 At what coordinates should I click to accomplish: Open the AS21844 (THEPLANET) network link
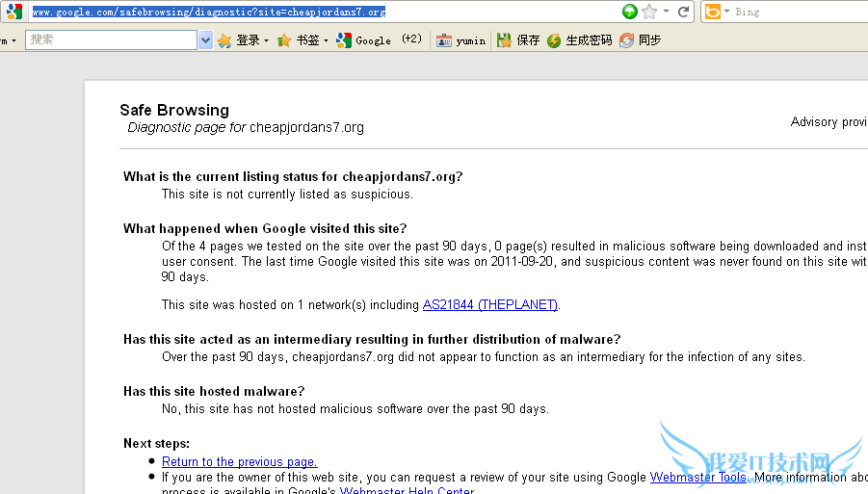[490, 305]
